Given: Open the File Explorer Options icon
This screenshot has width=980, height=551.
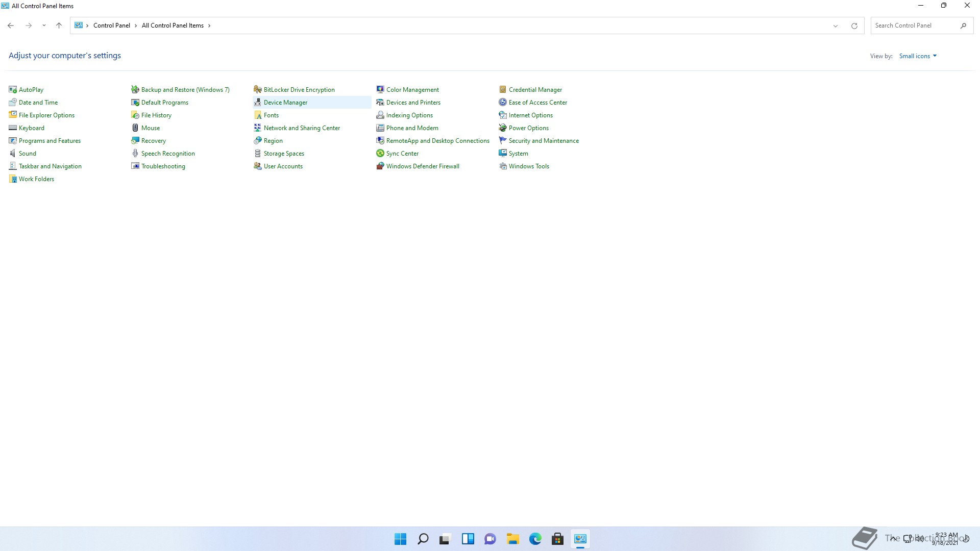Looking at the screenshot, I should tap(13, 115).
